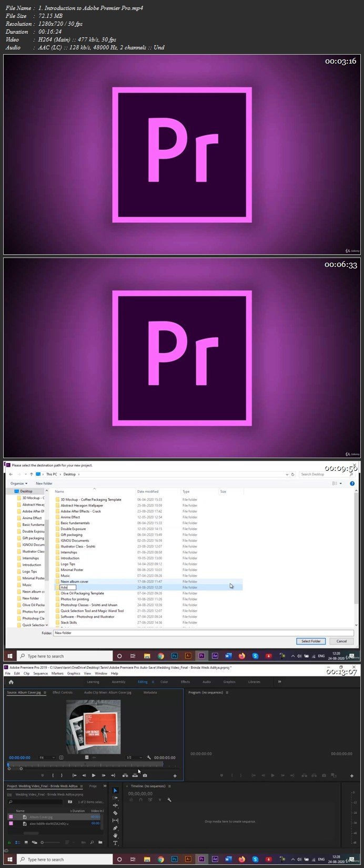Viewport: 364px width, 868px height.
Task: Open the Source monitor wrench settings
Action: coord(149,758)
